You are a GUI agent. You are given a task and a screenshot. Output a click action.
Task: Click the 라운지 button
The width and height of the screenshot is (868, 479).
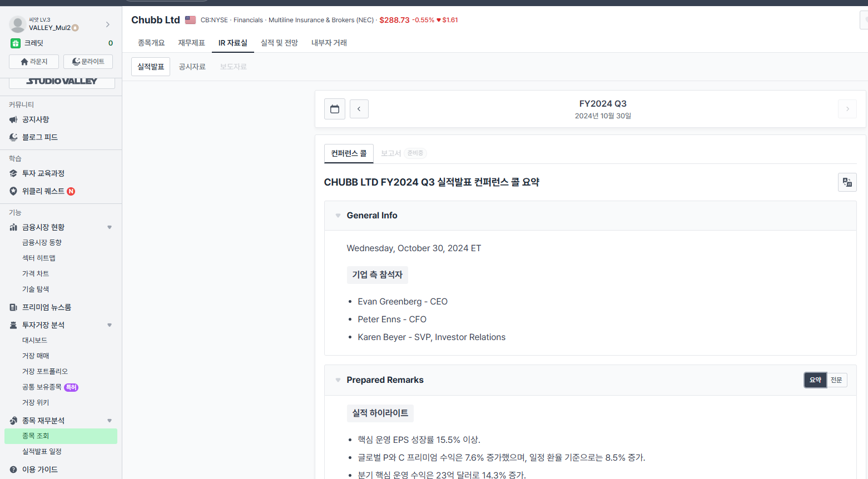tap(34, 62)
